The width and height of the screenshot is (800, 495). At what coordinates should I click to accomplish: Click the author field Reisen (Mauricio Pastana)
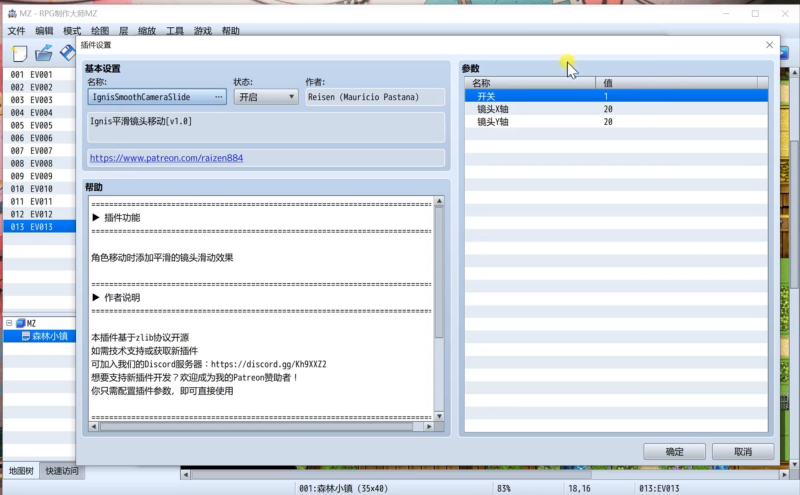(375, 97)
